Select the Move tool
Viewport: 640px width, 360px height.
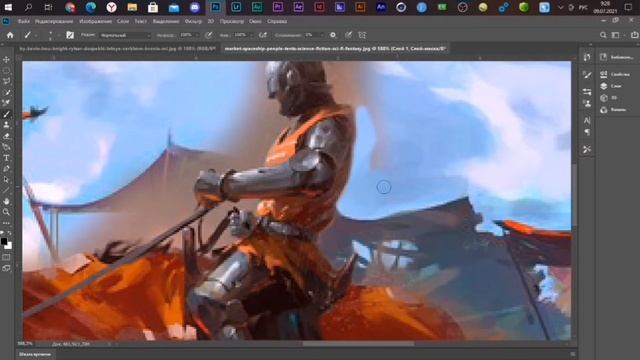(6, 60)
